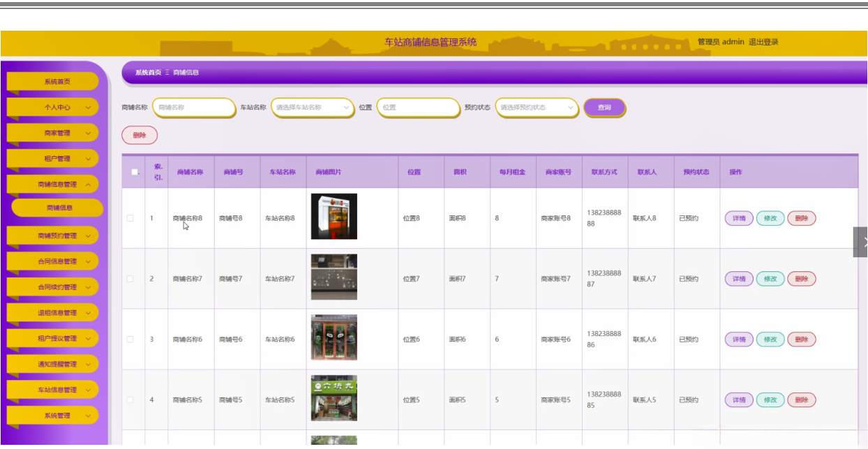Viewport: 868px width, 449px height.
Task: Expand the 租户管理 sidebar menu
Action: 53,158
